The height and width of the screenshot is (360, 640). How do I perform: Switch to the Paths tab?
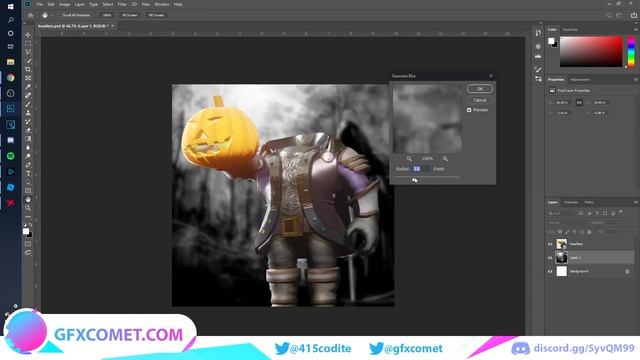point(589,202)
